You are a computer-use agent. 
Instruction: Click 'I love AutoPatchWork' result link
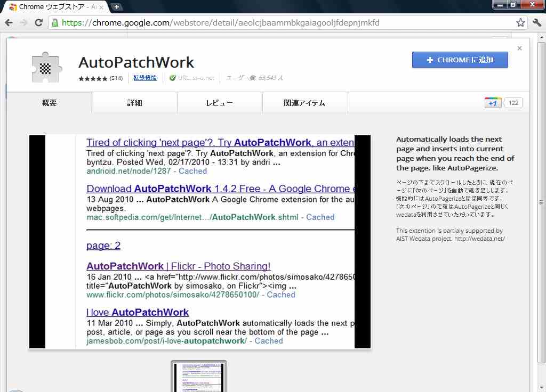(138, 312)
